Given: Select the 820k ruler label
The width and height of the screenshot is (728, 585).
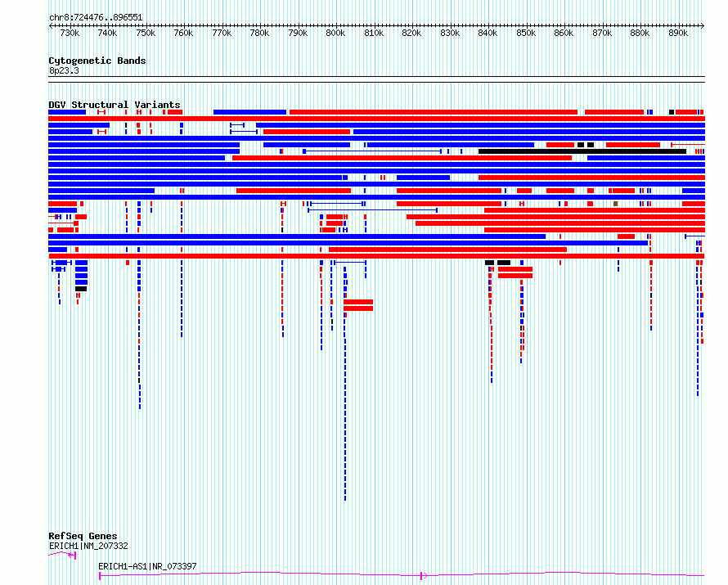Looking at the screenshot, I should (x=411, y=34).
